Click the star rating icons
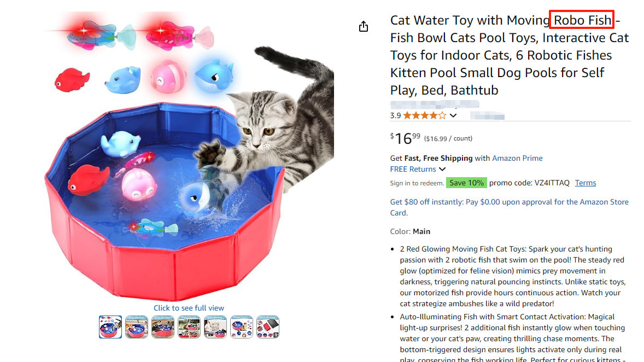Viewport: 644px width, 362px height. tap(425, 115)
